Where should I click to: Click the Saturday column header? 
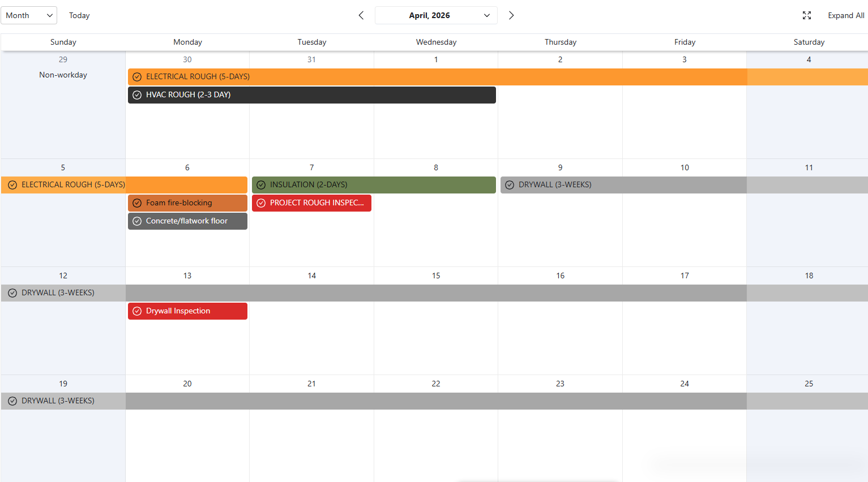(809, 42)
